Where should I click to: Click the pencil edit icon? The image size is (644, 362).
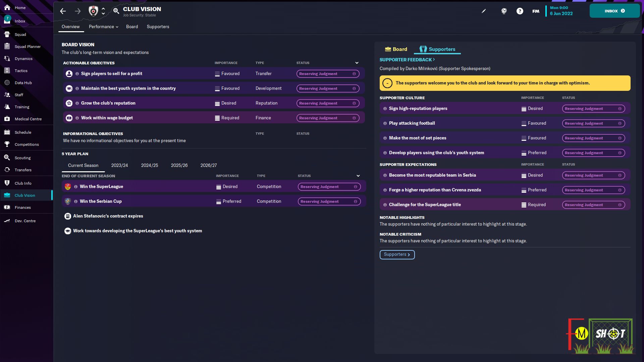[484, 11]
